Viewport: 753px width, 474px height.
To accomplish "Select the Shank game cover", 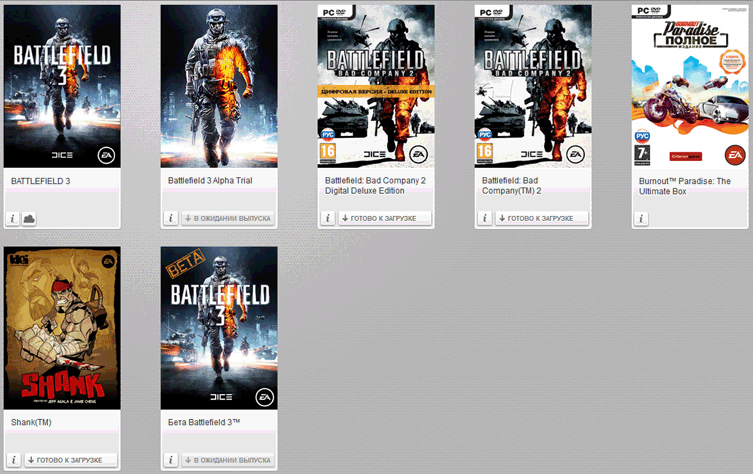I will [x=62, y=328].
